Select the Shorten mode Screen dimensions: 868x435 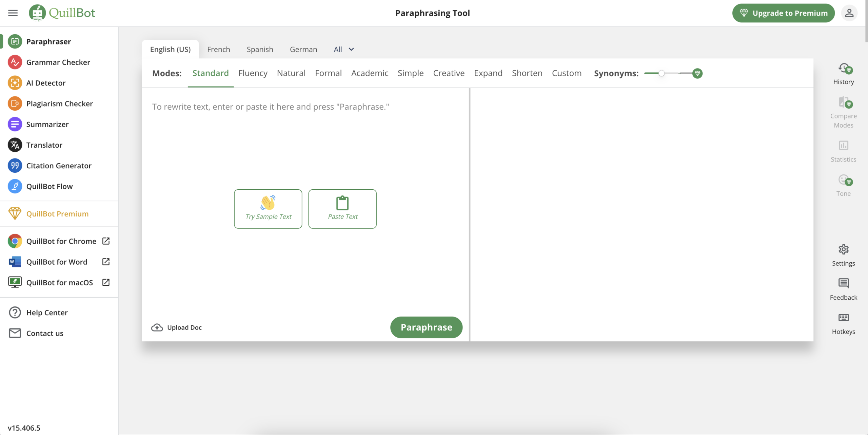click(527, 73)
